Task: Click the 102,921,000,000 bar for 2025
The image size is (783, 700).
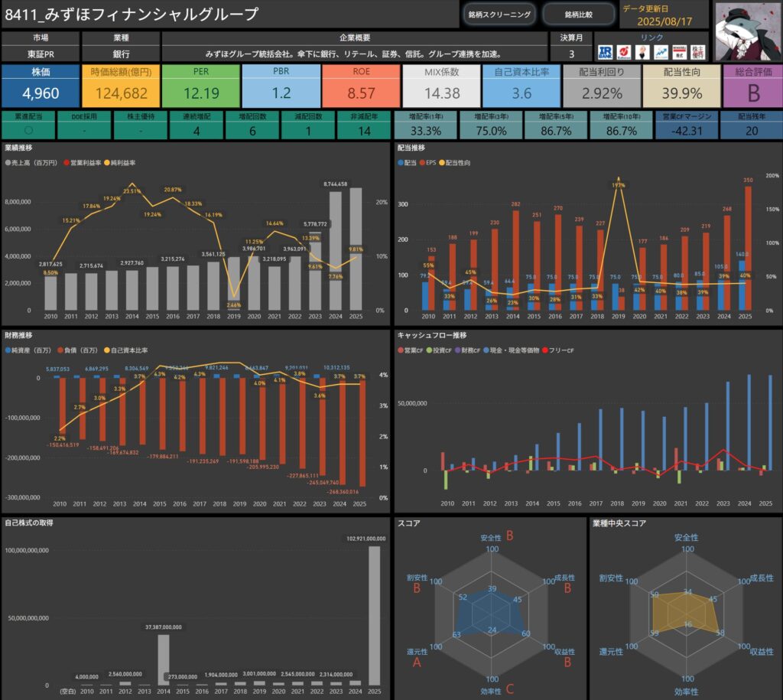Action: click(x=374, y=616)
